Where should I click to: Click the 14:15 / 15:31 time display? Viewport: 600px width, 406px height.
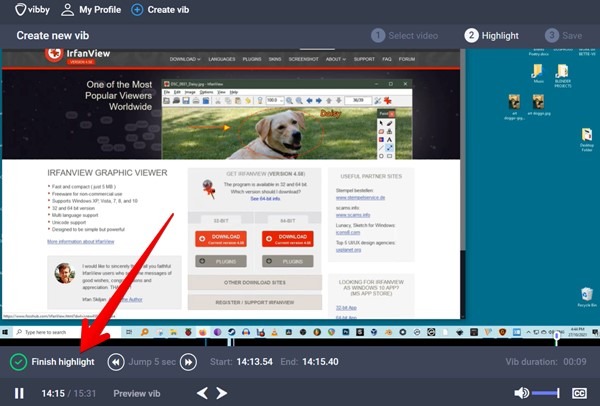pyautogui.click(x=68, y=393)
